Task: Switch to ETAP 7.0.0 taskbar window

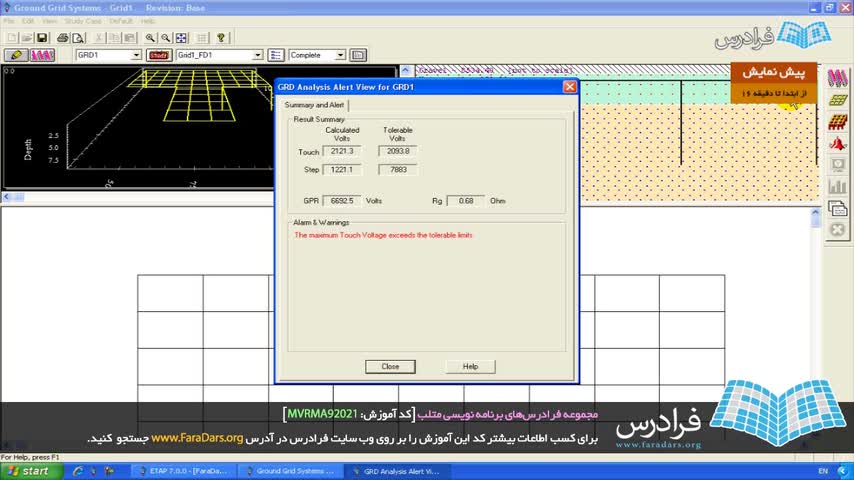Action: [184, 471]
